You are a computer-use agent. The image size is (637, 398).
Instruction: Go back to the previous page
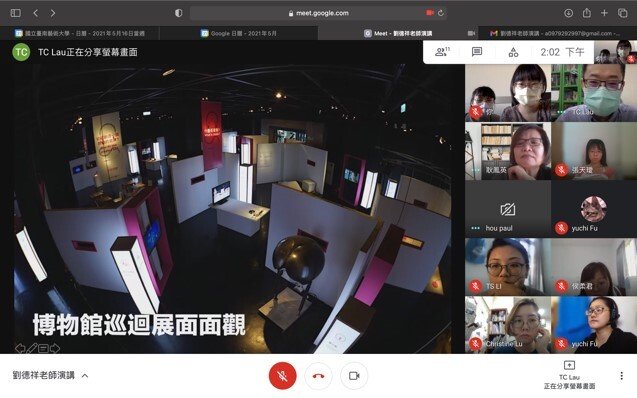click(36, 13)
